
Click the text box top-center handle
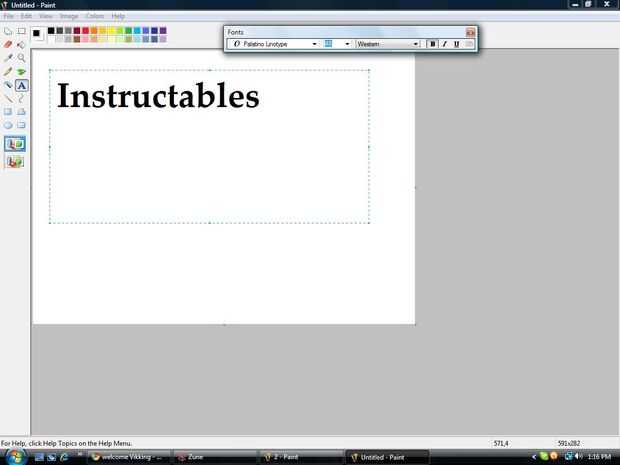(210, 70)
